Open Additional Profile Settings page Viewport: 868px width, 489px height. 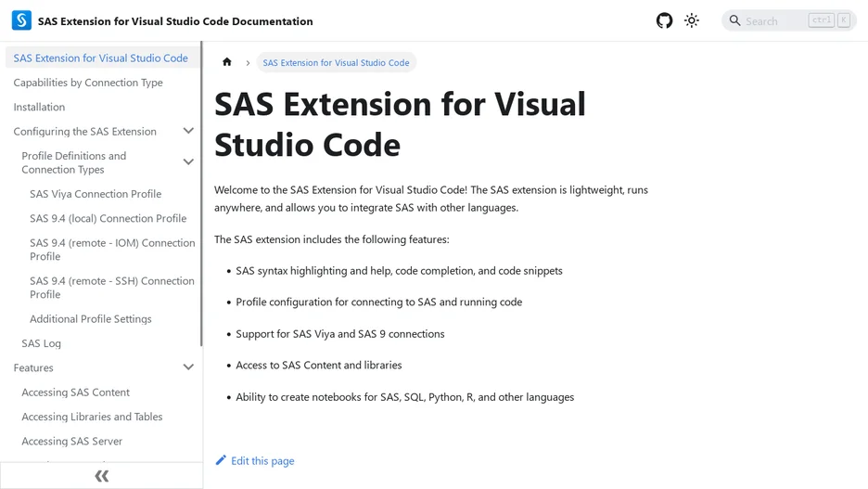point(91,319)
